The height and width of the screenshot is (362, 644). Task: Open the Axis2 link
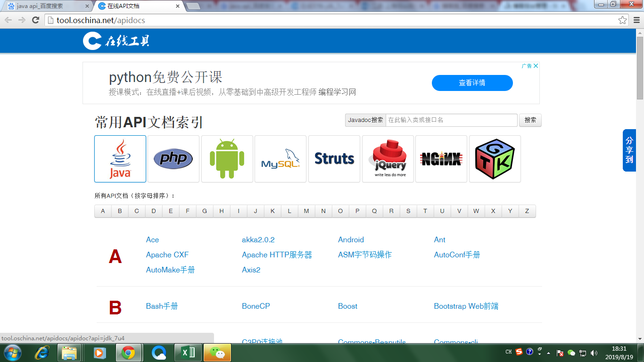[x=251, y=270]
